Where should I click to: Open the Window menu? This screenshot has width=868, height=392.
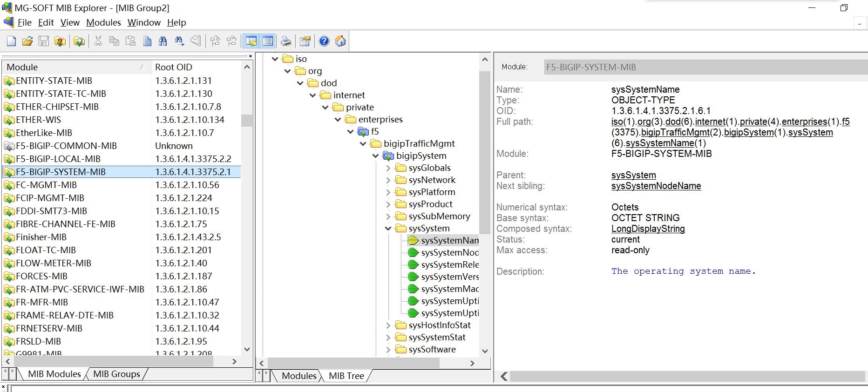144,22
